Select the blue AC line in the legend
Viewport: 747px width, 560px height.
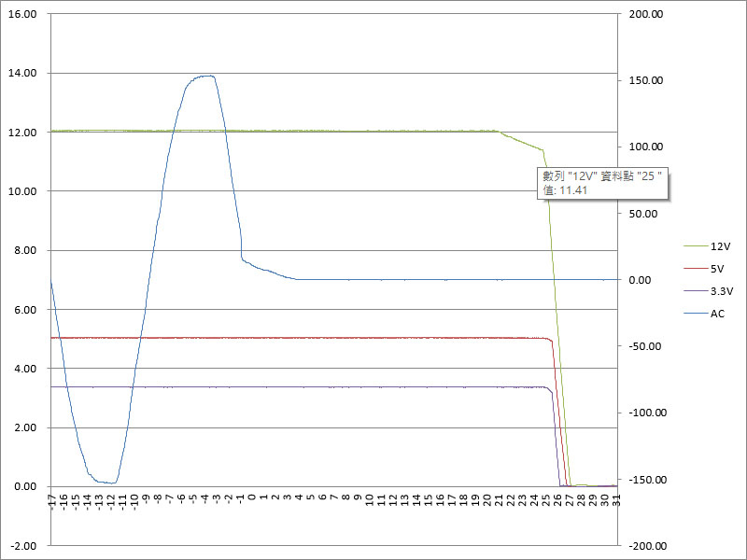click(x=696, y=314)
